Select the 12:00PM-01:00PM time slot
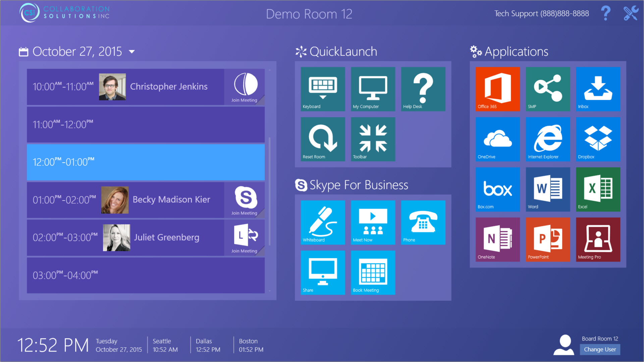 tap(146, 162)
